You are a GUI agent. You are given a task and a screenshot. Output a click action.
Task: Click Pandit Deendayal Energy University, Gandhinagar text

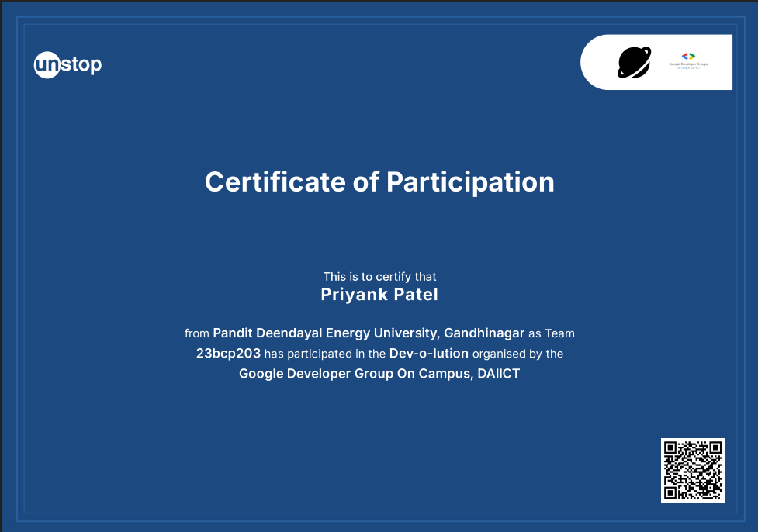[x=369, y=333]
